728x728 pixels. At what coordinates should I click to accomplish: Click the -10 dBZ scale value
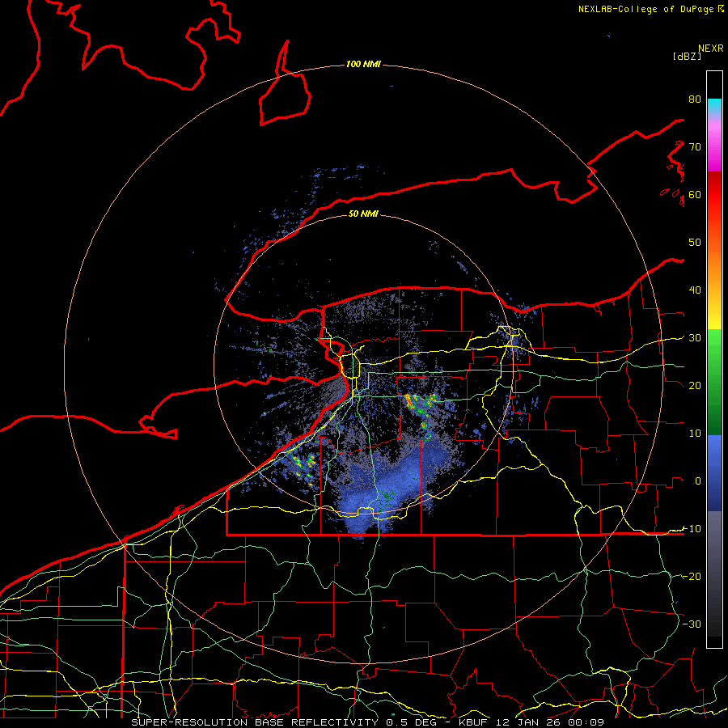(692, 528)
